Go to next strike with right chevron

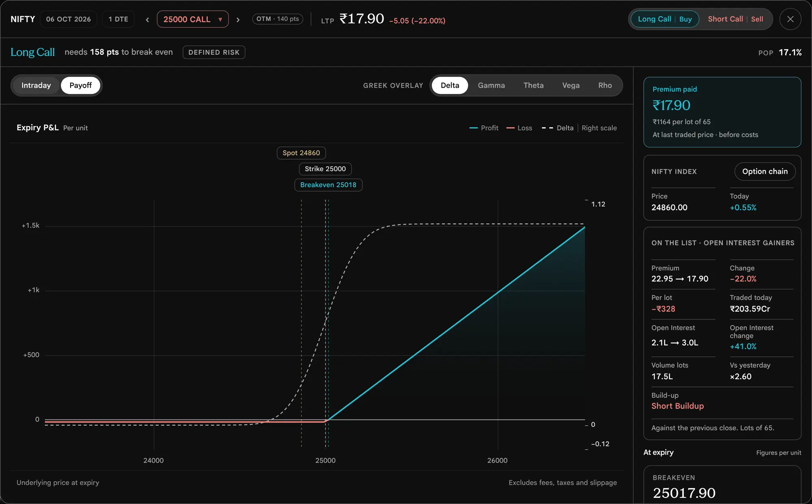[238, 19]
